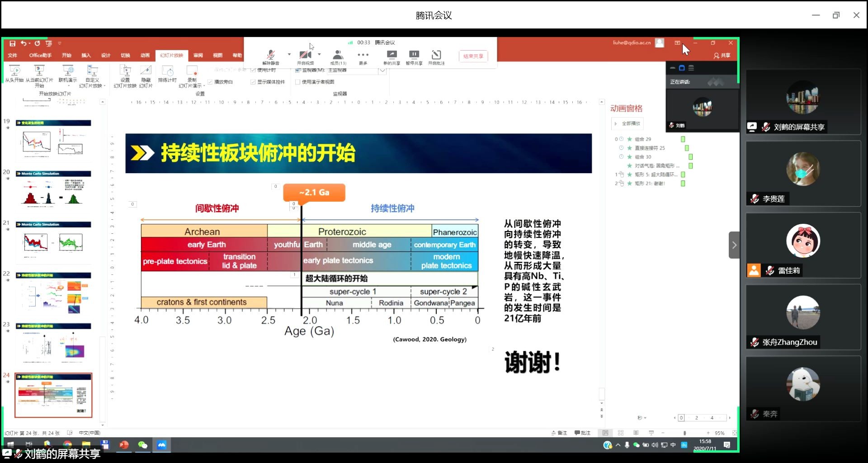Select 张舟ZhangZhou participant video tile

(803, 317)
